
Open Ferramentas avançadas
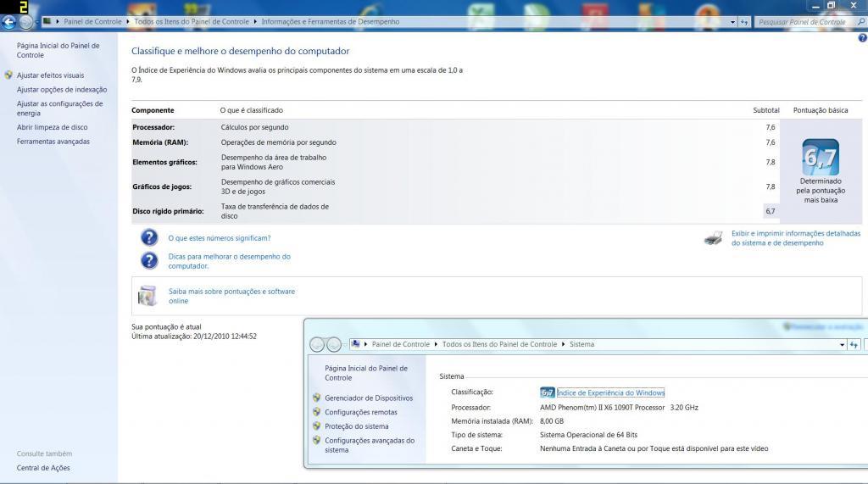(53, 142)
